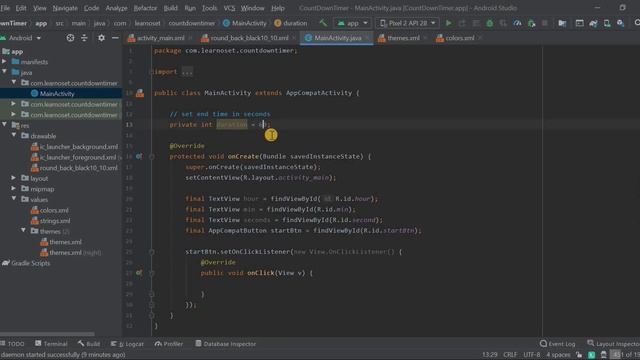This screenshot has width=640, height=360.
Task: Expand the mipmap folder
Action: (14, 189)
